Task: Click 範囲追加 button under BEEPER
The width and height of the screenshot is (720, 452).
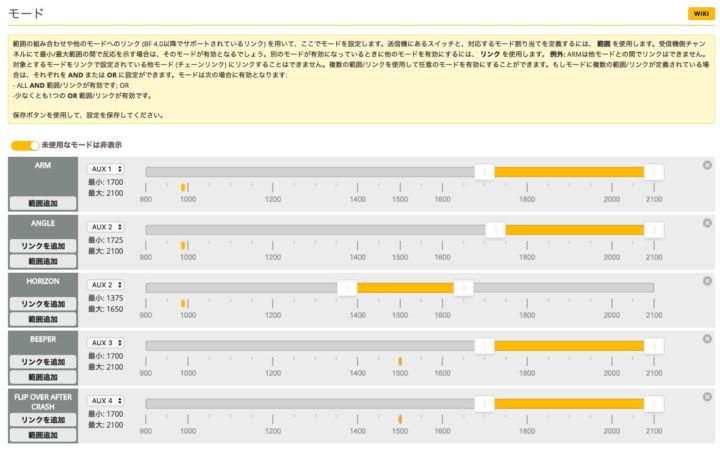Action: (43, 377)
